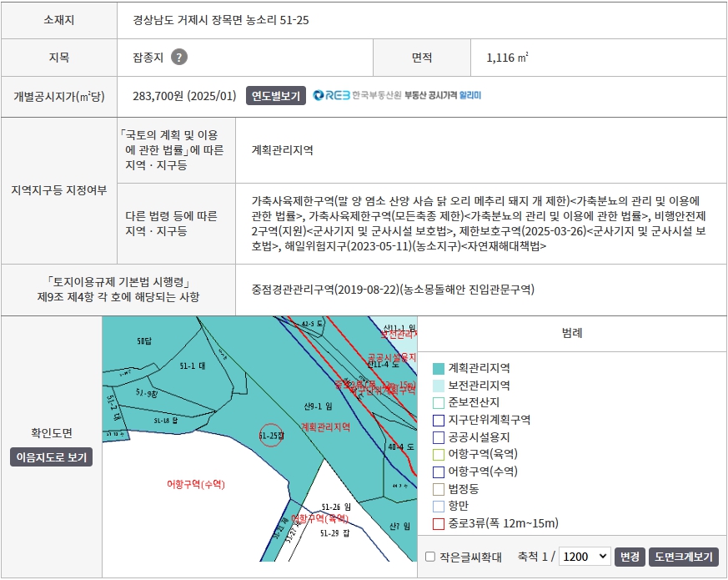The image size is (728, 580).
Task: Click the 51-1 대 parcel on map
Action: (192, 366)
